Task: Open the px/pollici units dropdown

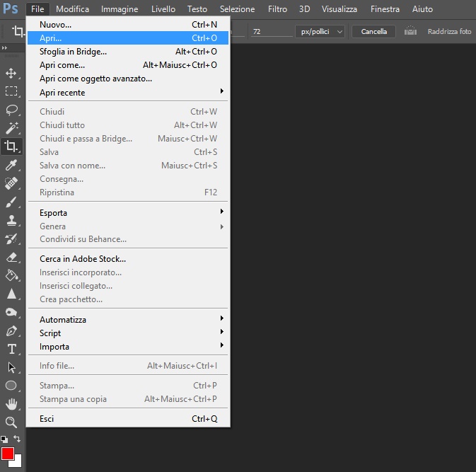Action: [x=320, y=32]
